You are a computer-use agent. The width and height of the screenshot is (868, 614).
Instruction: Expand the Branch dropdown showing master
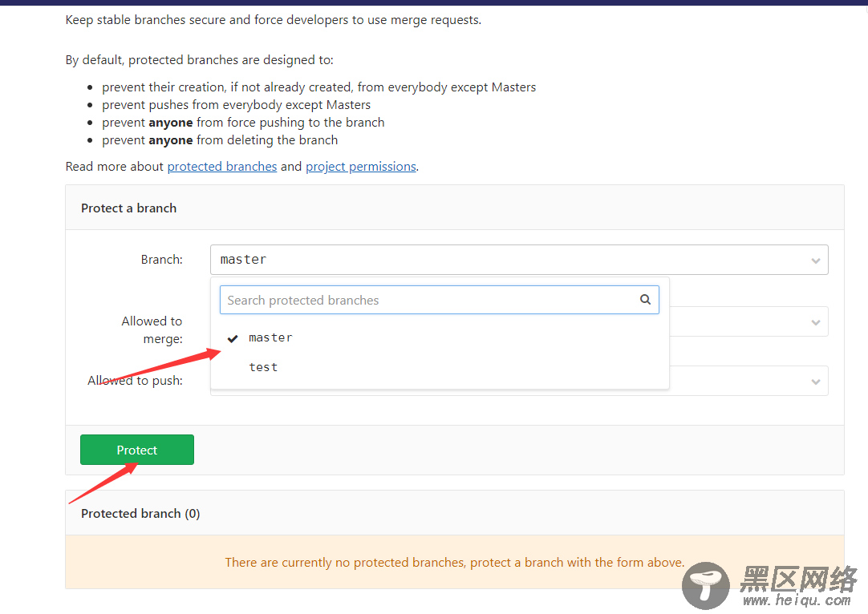click(x=519, y=260)
